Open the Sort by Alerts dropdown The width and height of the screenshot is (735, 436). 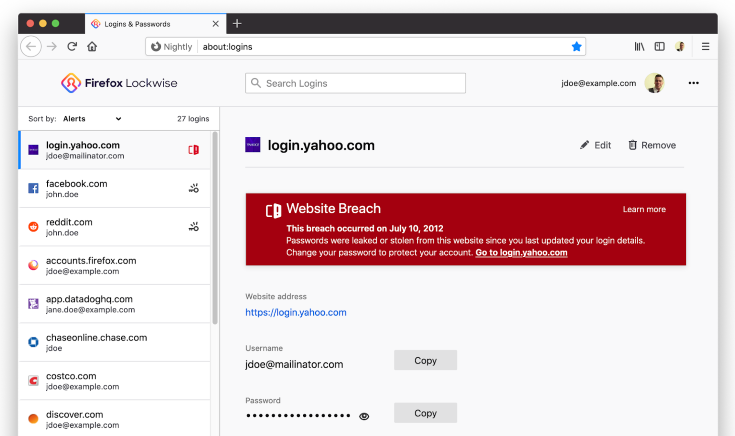(92, 119)
